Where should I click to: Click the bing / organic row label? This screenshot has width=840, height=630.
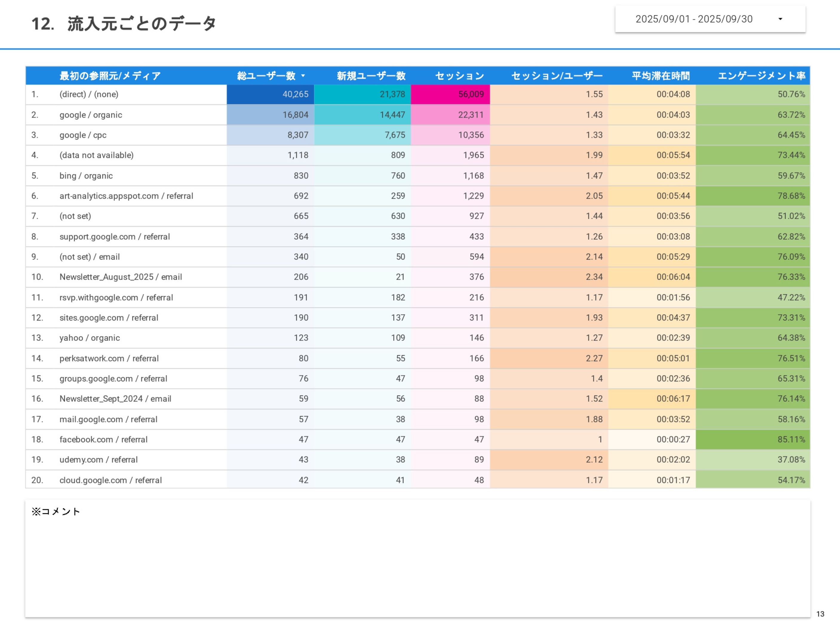86,176
